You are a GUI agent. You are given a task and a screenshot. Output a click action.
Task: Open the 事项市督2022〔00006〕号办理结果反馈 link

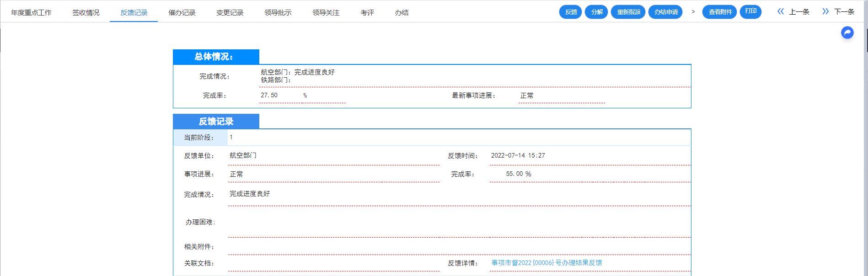click(547, 263)
